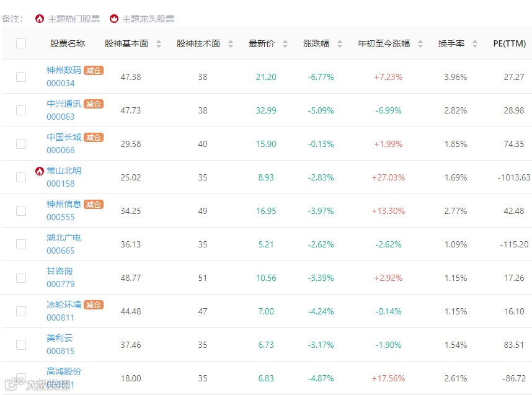
Task: Click the 股神基本面 column header label
Action: [126, 43]
